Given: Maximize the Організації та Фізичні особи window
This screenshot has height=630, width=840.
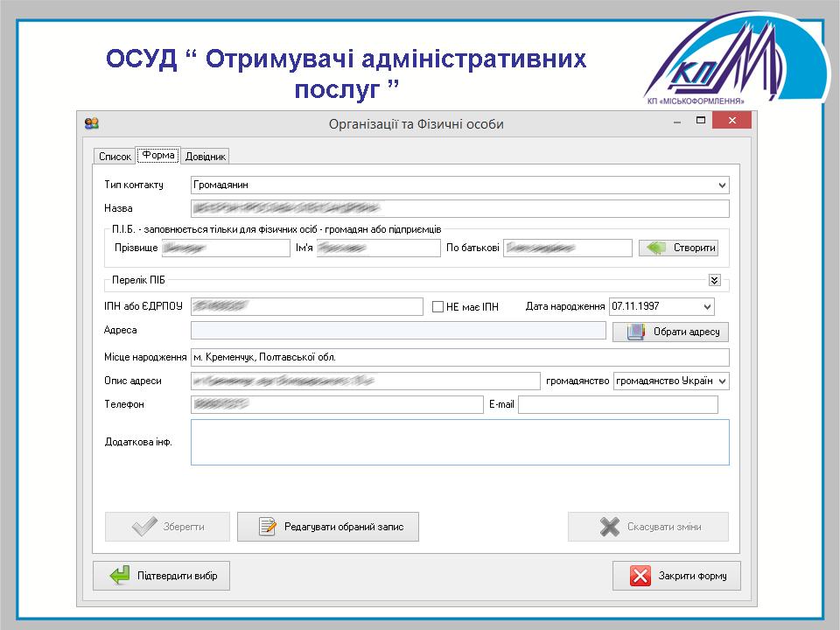Looking at the screenshot, I should 701,121.
